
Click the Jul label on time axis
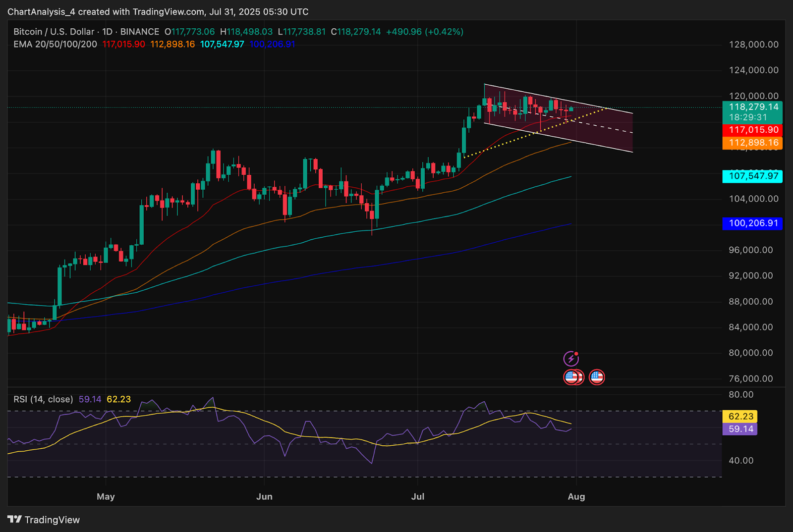point(418,496)
